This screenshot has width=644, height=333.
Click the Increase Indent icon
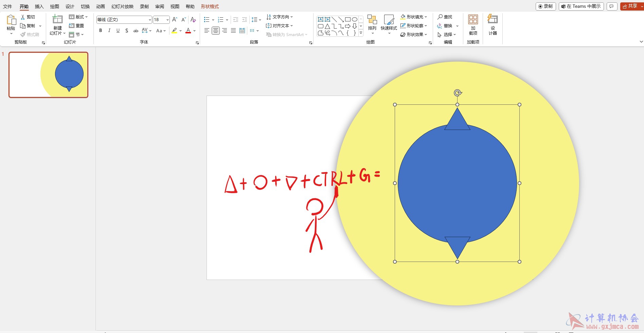pos(245,20)
